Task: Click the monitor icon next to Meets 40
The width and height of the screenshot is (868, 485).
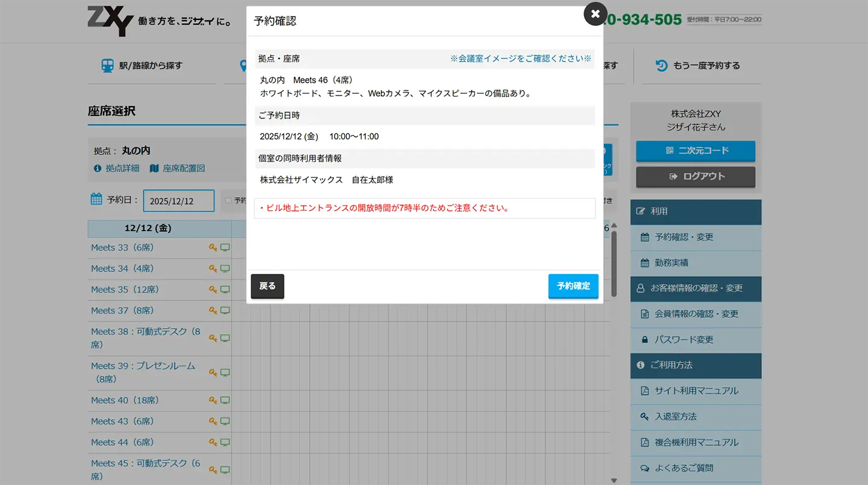Action: 225,400
